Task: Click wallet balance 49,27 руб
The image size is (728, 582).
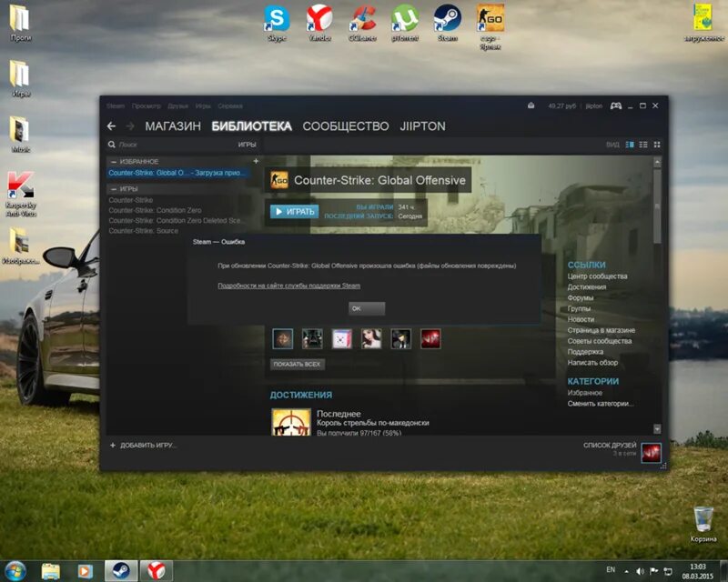Action: (561, 105)
